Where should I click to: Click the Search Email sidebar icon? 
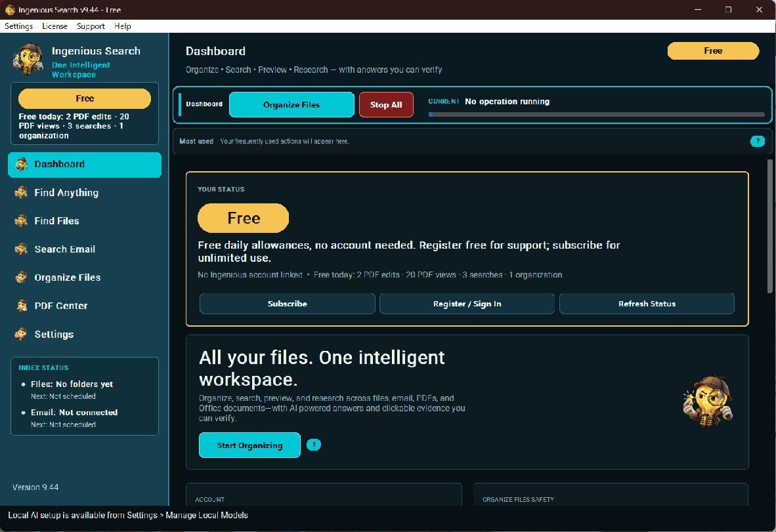(21, 249)
